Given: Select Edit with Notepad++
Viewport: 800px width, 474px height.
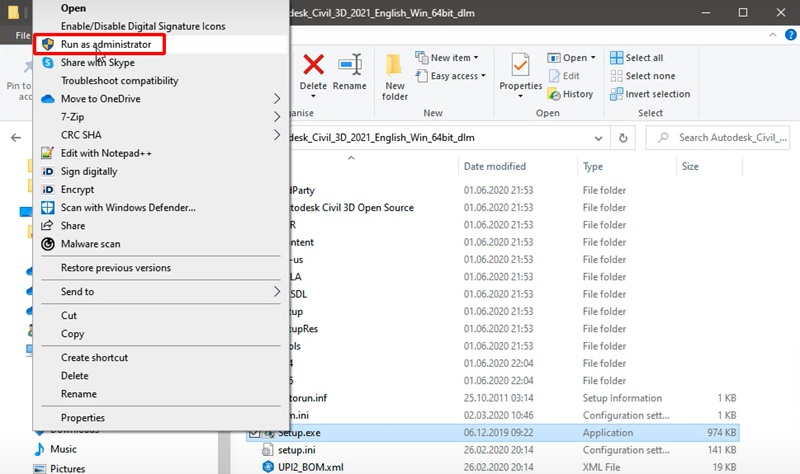Looking at the screenshot, I should point(160,153).
